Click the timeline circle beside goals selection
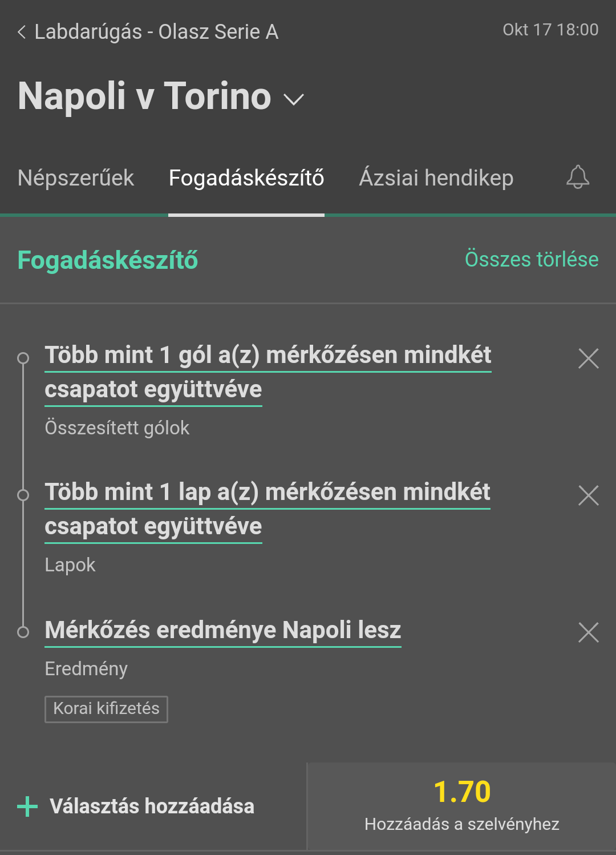The image size is (616, 855). [x=23, y=358]
